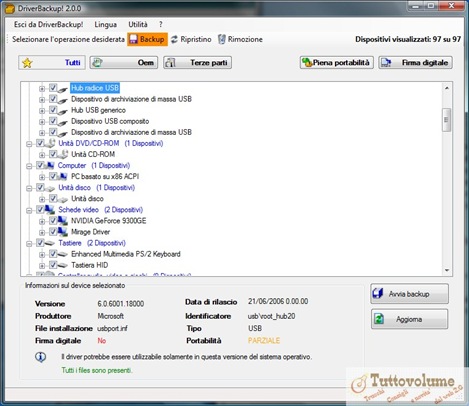This screenshot has width=469, height=406.
Task: Open Esci da DriverBackup! menu
Action: (x=49, y=24)
